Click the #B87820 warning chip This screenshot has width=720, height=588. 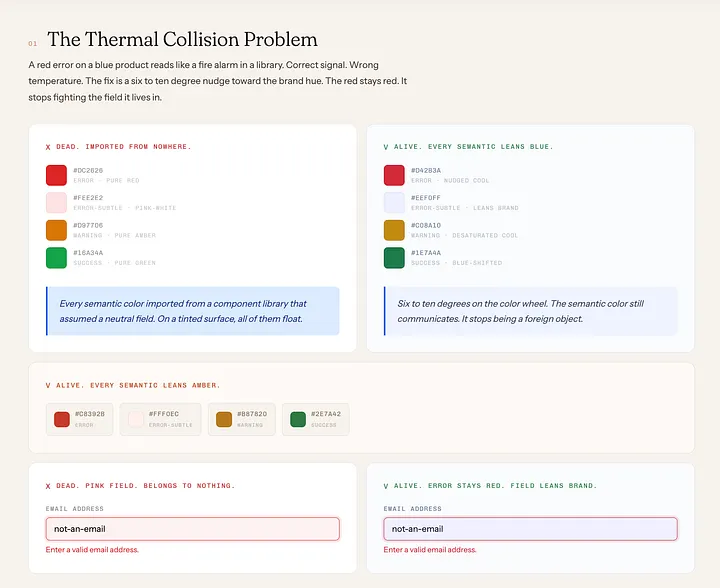click(242, 419)
